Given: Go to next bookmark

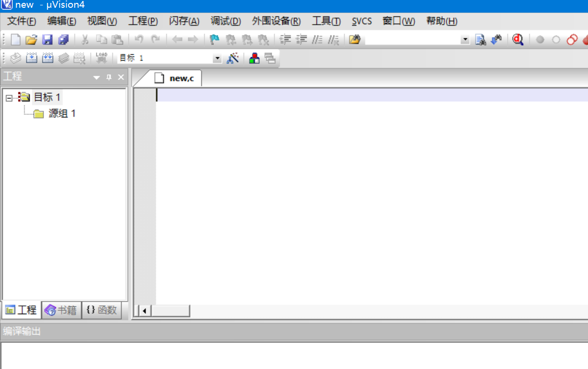Looking at the screenshot, I should click(247, 40).
